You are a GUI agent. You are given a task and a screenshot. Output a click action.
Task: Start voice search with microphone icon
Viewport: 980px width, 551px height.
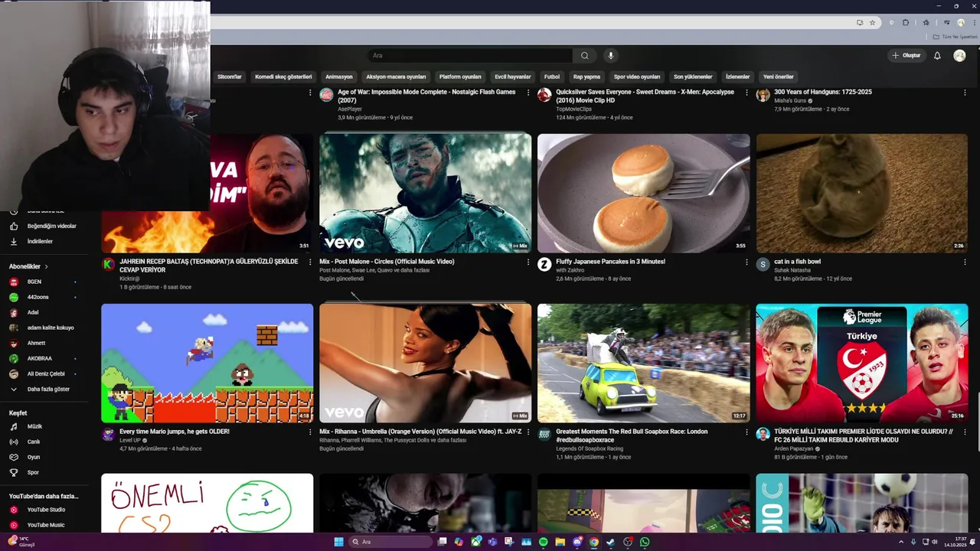(x=610, y=55)
